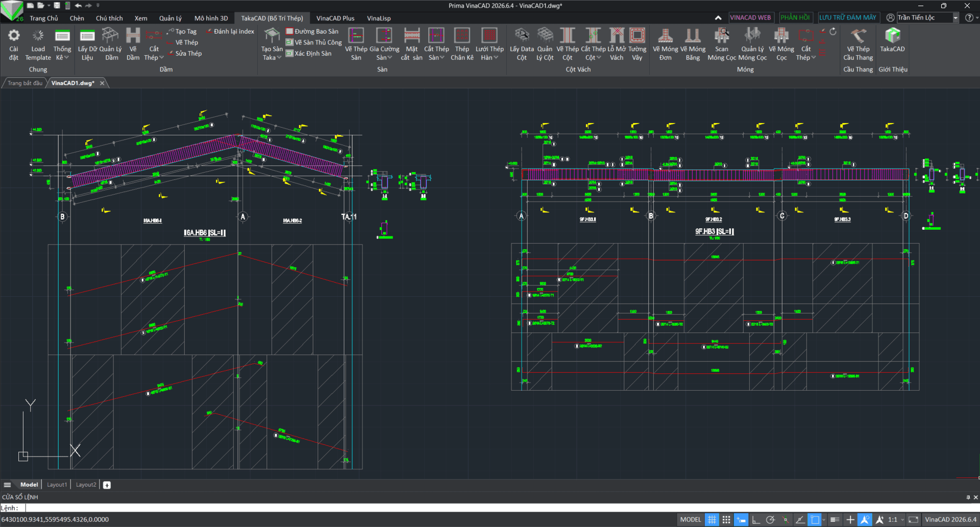This screenshot has height=527, width=980.
Task: Click the PHẢN HỒI feedback button
Action: 795,17
